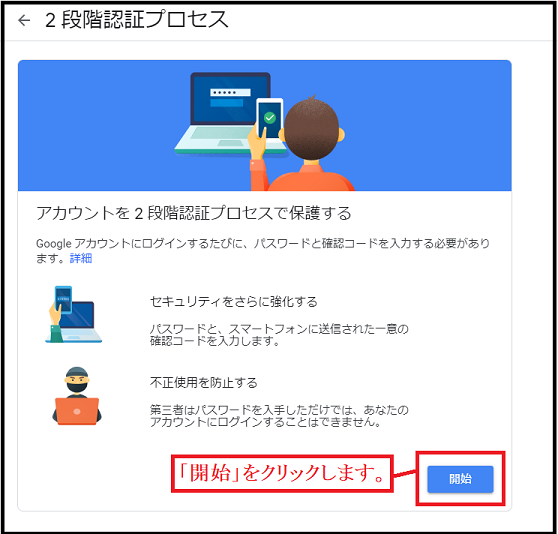Click the orange laptop in thief illustration
The height and width of the screenshot is (534, 558).
click(77, 411)
